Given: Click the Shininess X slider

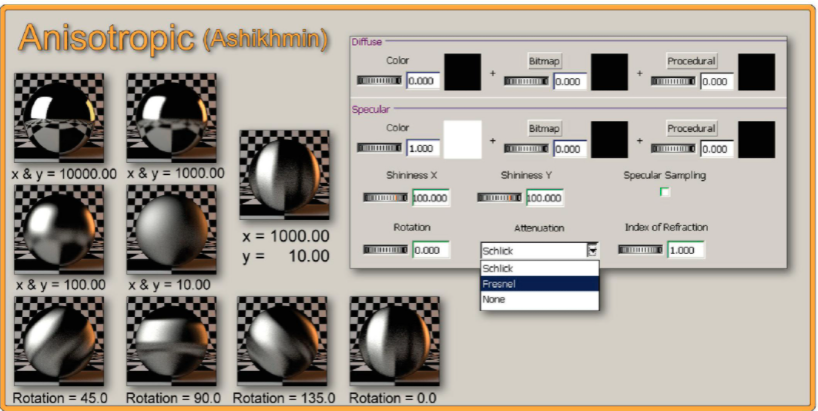Looking at the screenshot, I should [386, 198].
